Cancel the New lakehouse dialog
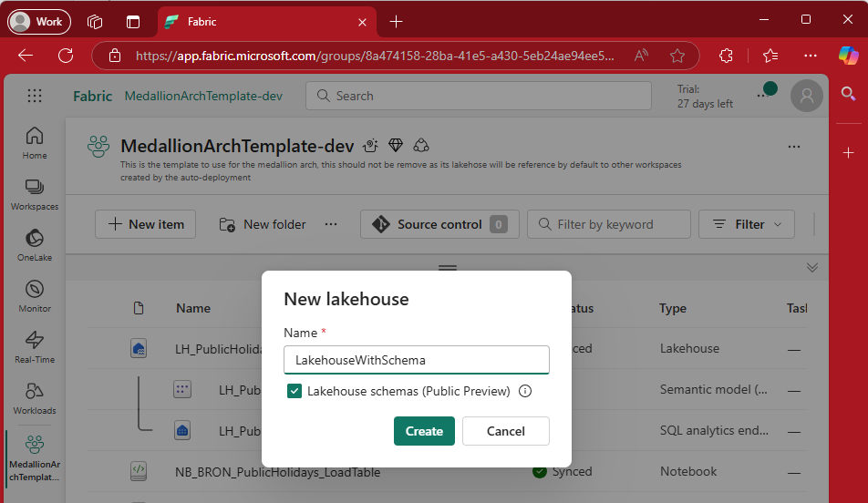The height and width of the screenshot is (503, 868). click(505, 431)
